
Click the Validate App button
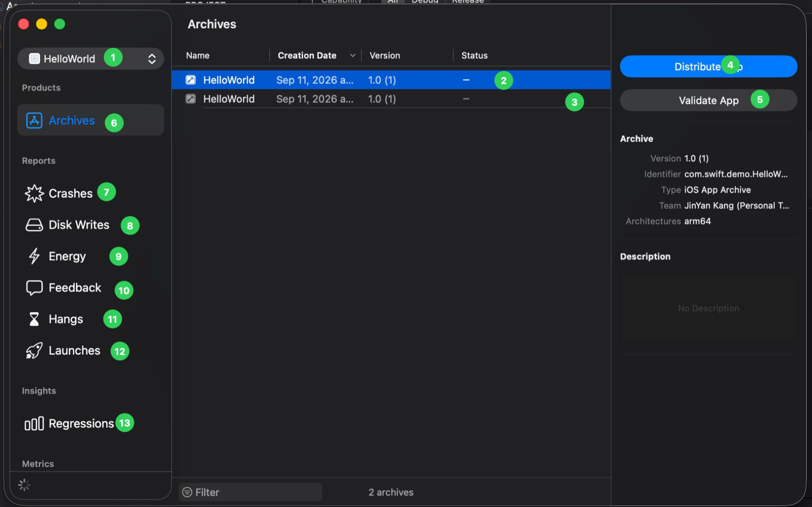pyautogui.click(x=708, y=100)
